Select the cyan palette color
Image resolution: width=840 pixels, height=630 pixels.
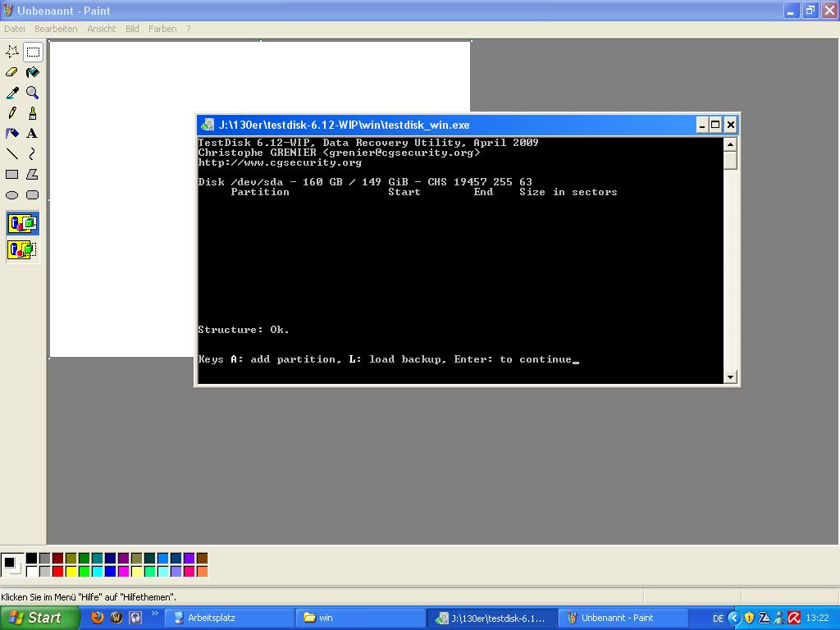(x=97, y=572)
